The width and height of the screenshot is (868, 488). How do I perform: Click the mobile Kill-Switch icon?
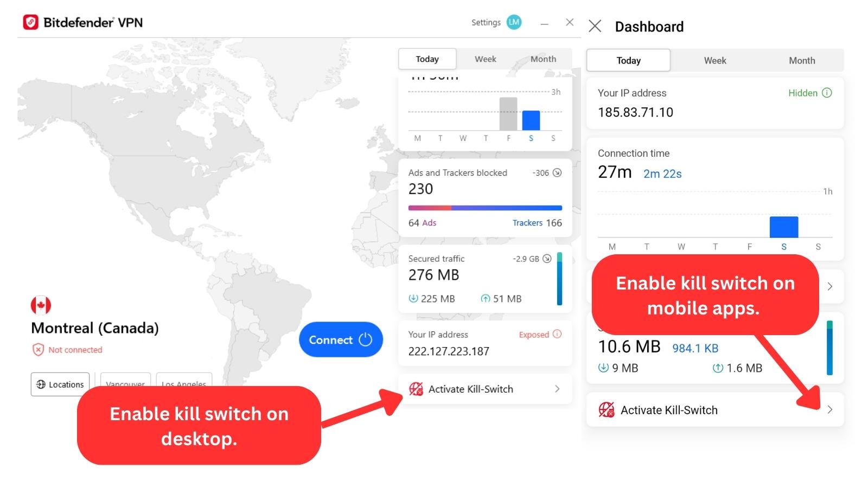click(607, 410)
